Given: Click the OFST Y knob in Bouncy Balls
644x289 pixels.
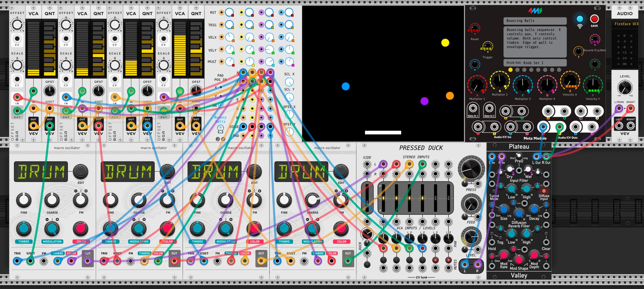Looking at the screenshot, I should 289,132.
